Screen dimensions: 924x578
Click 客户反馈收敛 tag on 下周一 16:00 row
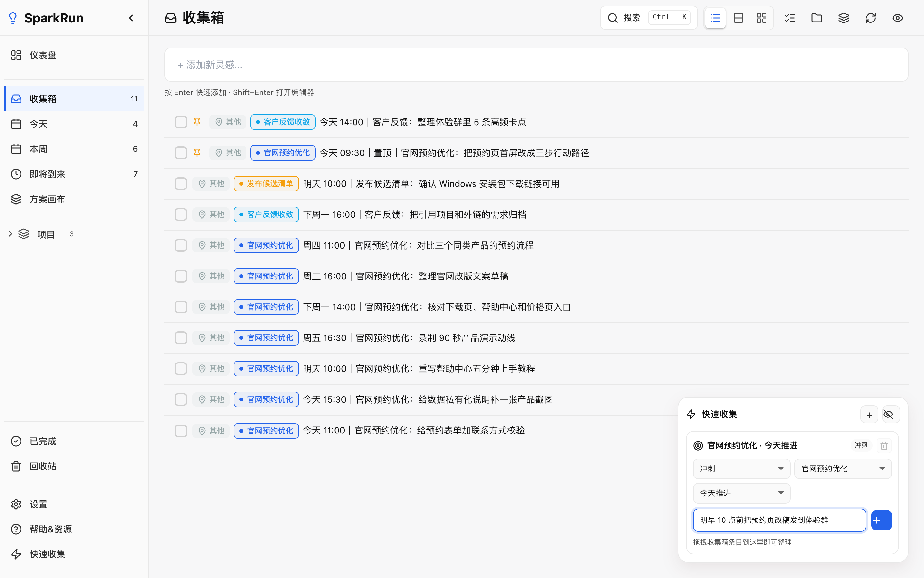click(x=266, y=215)
